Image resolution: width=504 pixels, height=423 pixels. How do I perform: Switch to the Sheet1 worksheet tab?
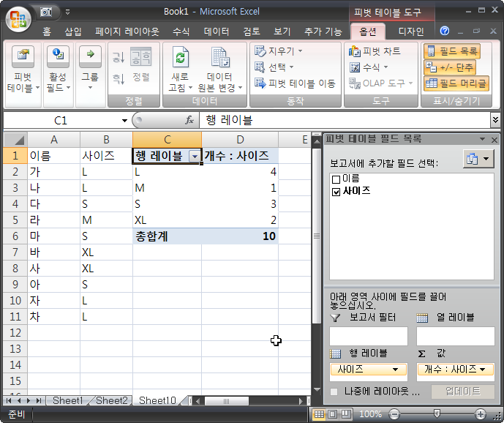(67, 401)
